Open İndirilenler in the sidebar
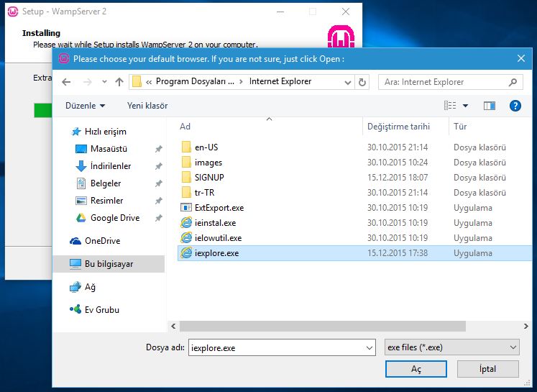Screen dimensions: 537x392 pyautogui.click(x=111, y=166)
